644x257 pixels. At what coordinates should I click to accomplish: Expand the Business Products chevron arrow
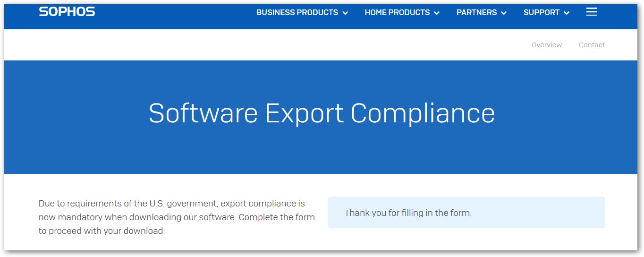tap(345, 13)
